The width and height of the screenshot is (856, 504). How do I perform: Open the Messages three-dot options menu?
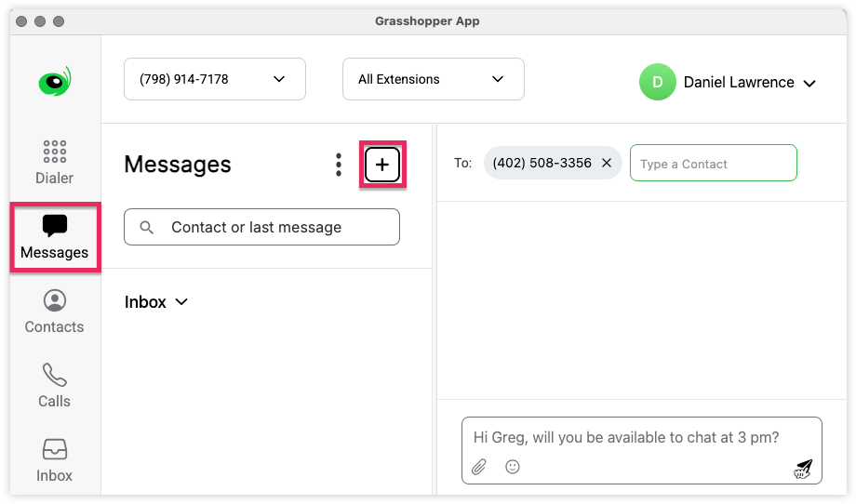click(x=339, y=165)
